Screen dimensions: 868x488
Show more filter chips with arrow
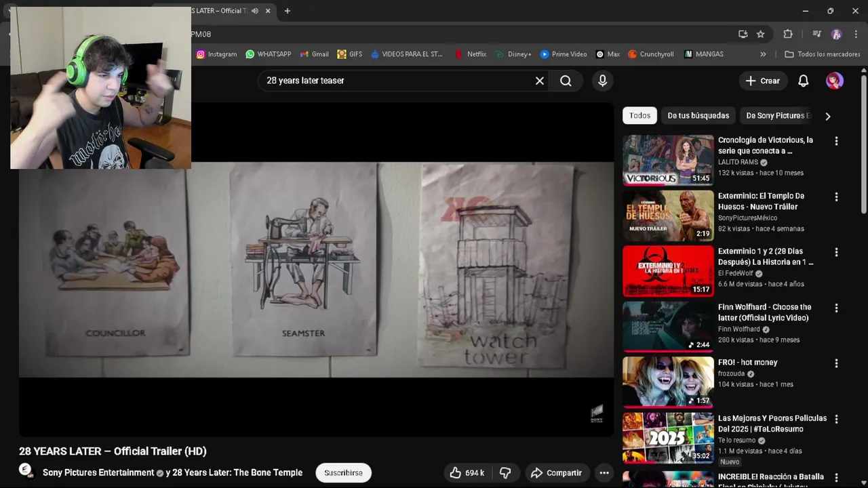point(827,116)
